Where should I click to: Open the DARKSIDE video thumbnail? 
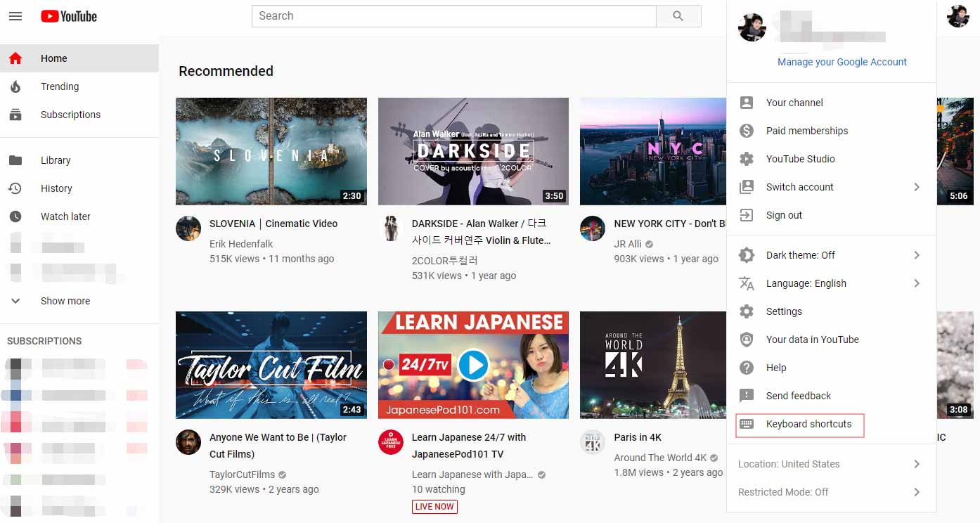click(473, 151)
